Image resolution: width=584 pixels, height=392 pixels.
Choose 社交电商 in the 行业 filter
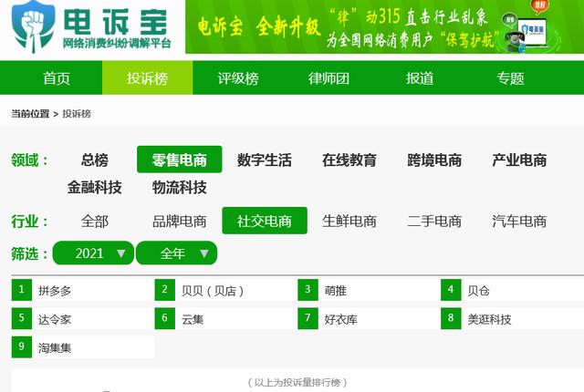point(265,221)
